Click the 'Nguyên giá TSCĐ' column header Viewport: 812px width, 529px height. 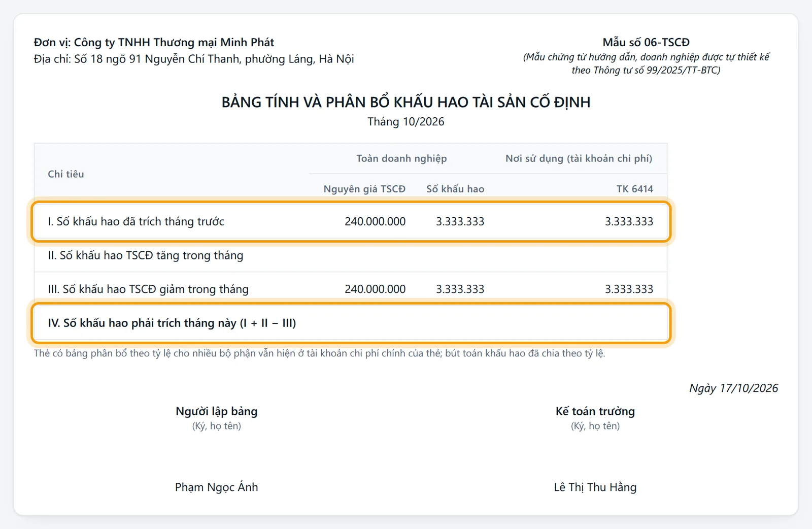(x=364, y=189)
